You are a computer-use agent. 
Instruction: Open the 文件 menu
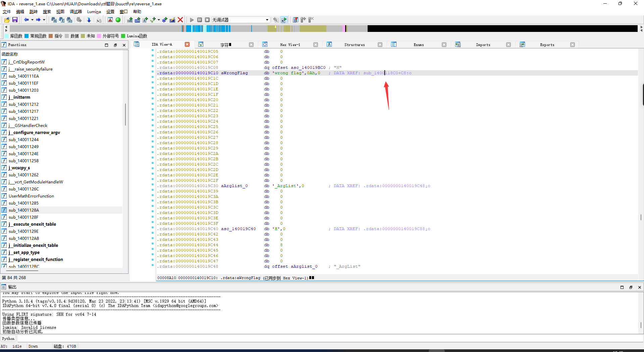pos(7,12)
